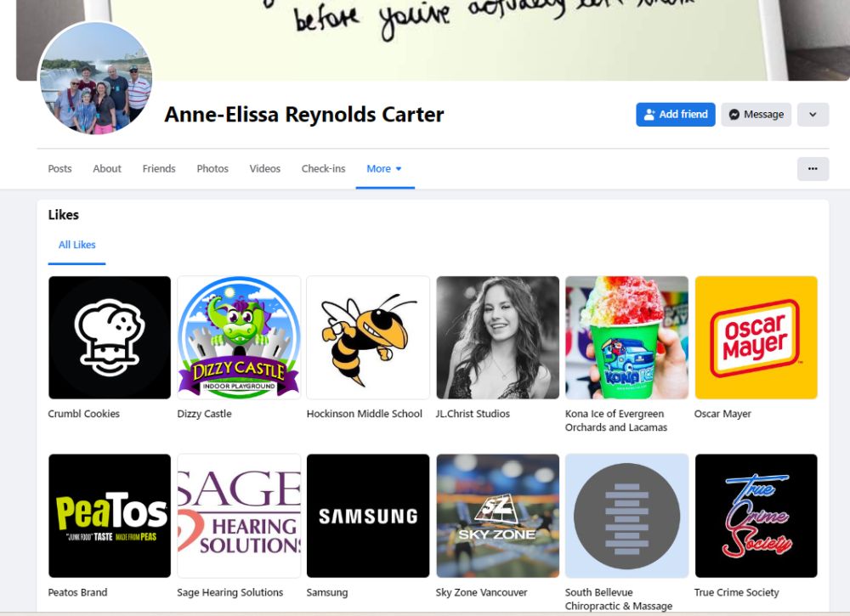This screenshot has width=850, height=616.
Task: Open the Crumbl Cookies chef logo
Action: point(110,337)
